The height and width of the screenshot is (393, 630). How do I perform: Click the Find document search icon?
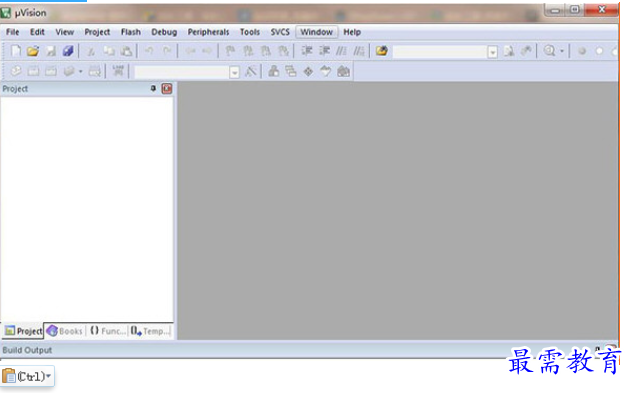[x=509, y=51]
